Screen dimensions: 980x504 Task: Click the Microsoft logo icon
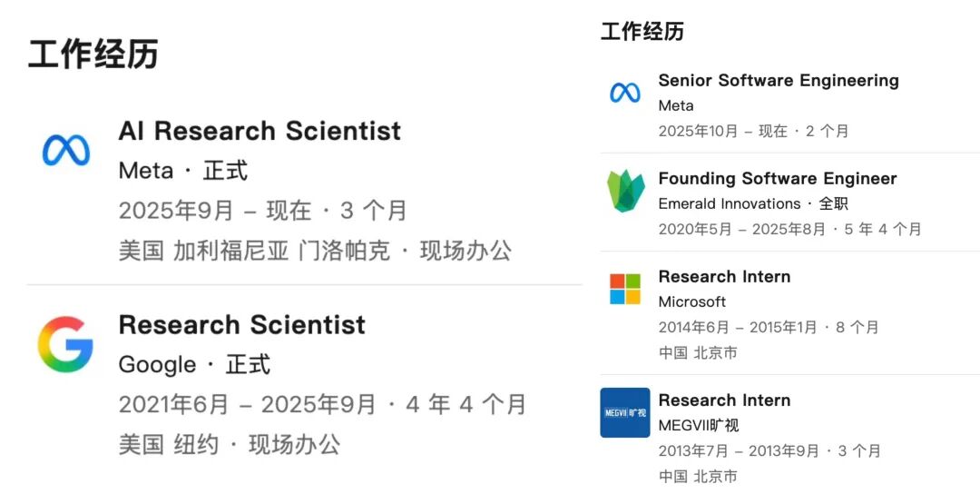[625, 289]
